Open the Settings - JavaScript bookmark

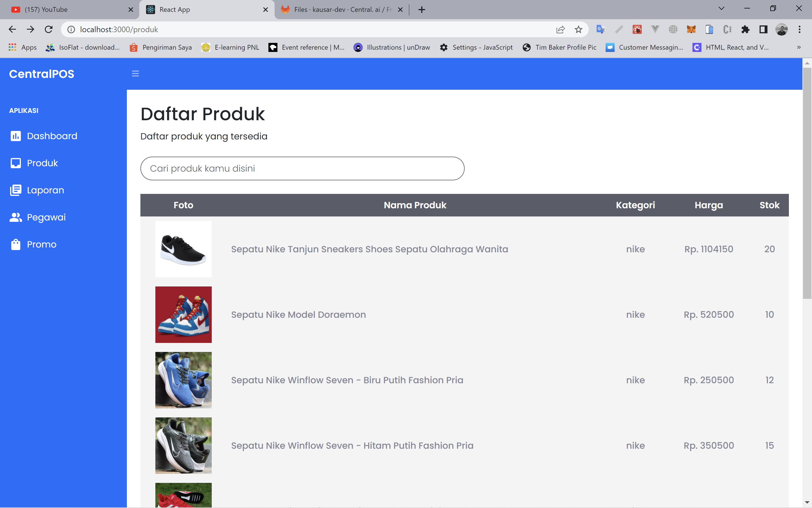click(476, 47)
